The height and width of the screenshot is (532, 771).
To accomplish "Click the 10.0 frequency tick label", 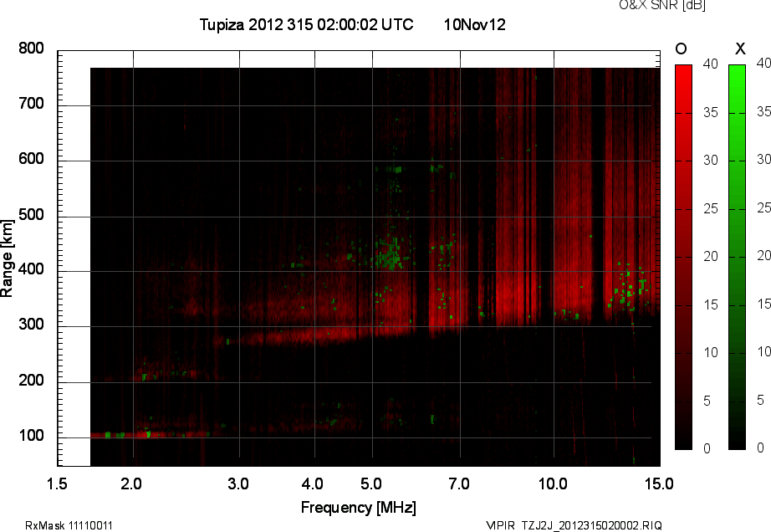I will point(553,483).
